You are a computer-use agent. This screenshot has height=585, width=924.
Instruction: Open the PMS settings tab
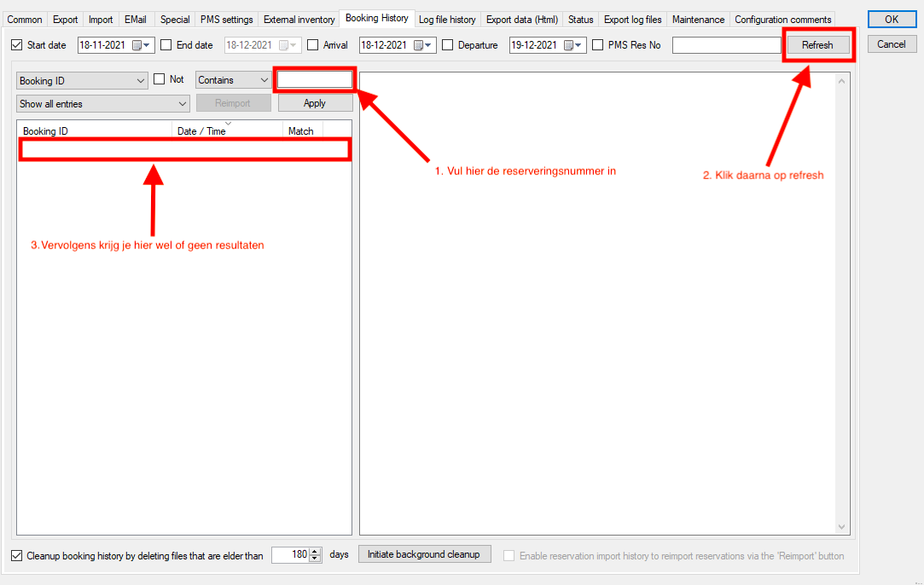click(x=227, y=20)
